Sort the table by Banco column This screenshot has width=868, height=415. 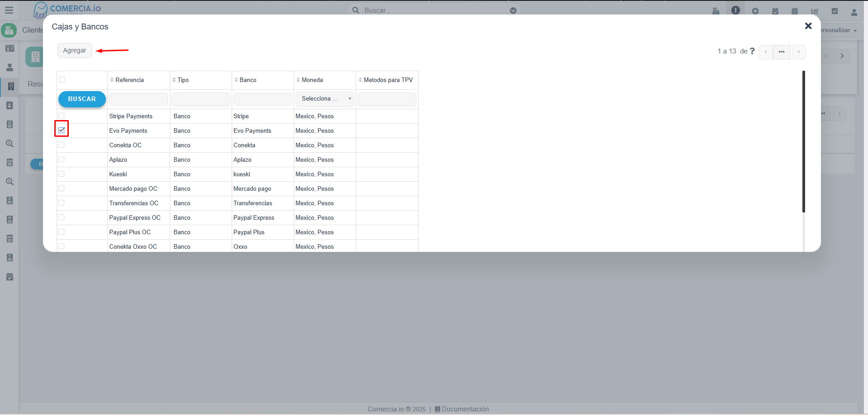[x=245, y=80]
